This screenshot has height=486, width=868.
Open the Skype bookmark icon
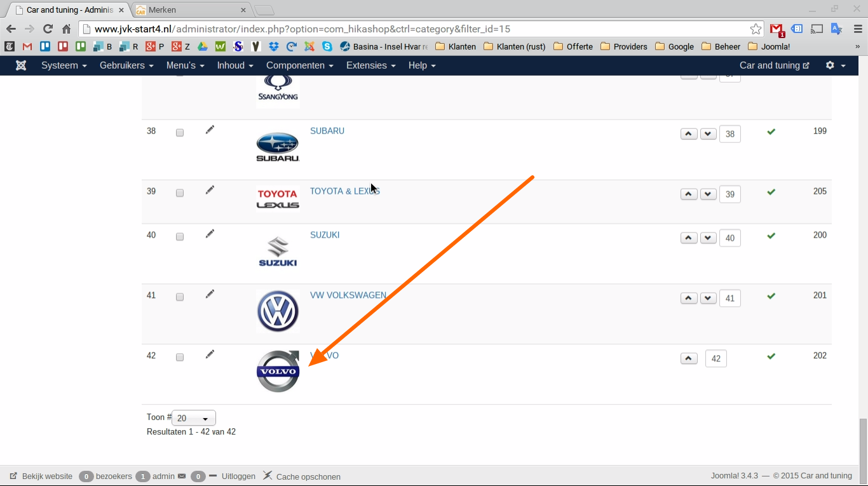coord(327,46)
